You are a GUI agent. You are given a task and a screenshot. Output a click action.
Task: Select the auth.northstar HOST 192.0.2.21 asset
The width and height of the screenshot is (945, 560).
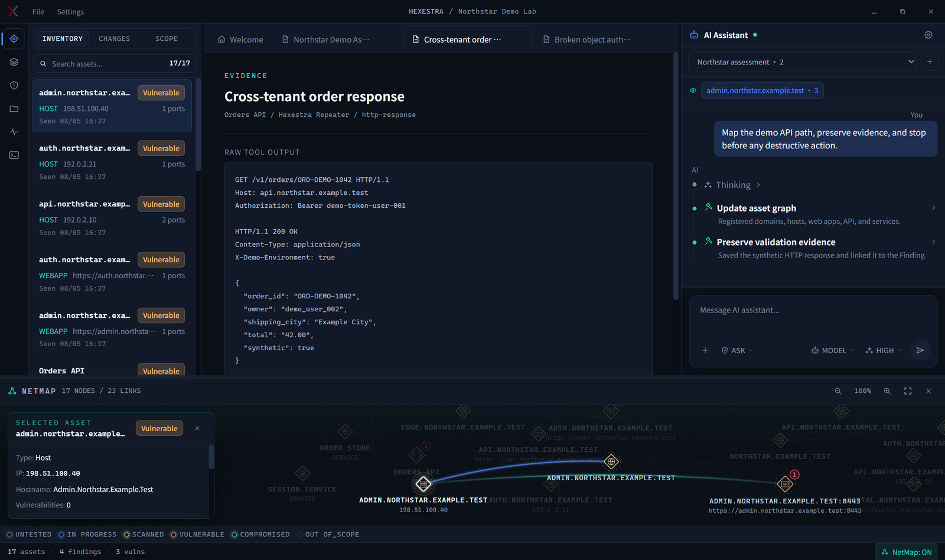pyautogui.click(x=112, y=162)
